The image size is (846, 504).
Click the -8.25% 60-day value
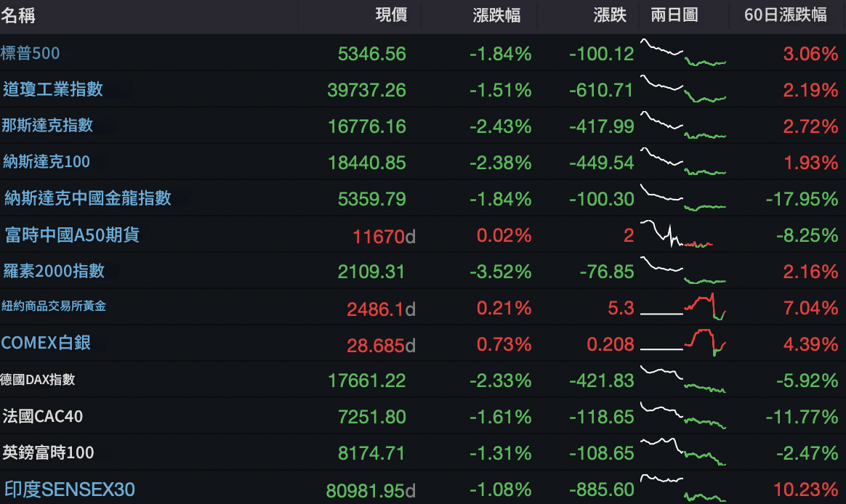[807, 235]
